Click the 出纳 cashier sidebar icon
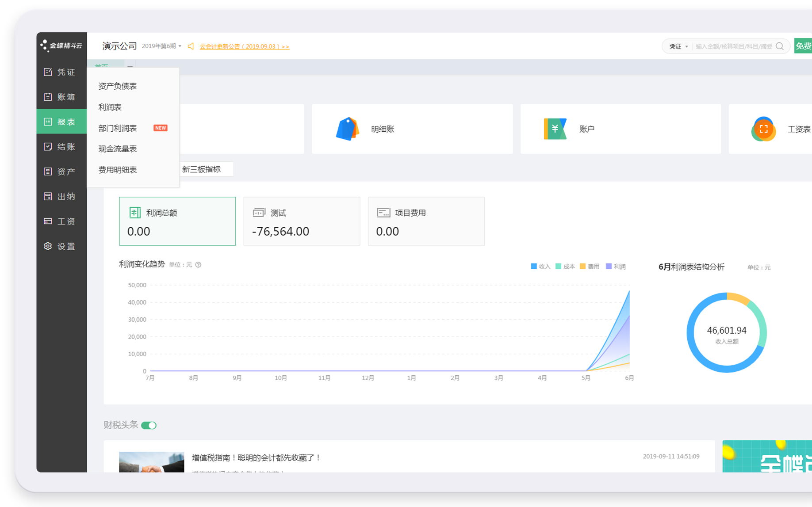 [48, 196]
